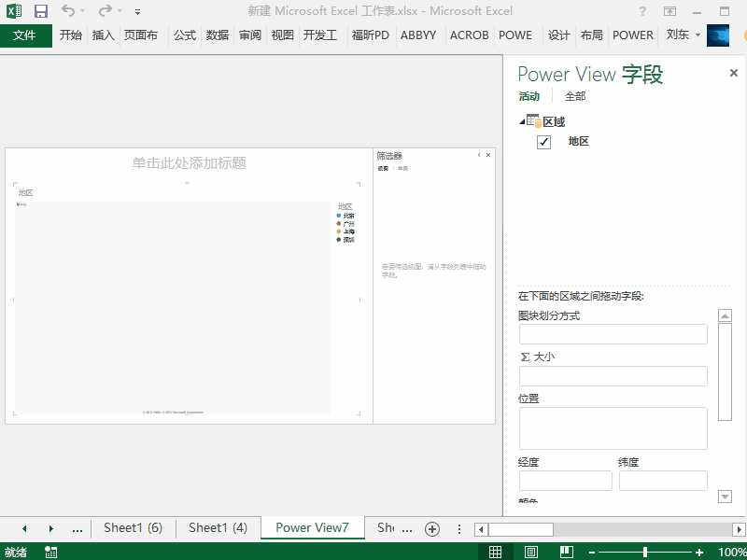Image resolution: width=747 pixels, height=560 pixels.
Task: Select the 上海 tan legend swatch
Action: [x=339, y=231]
